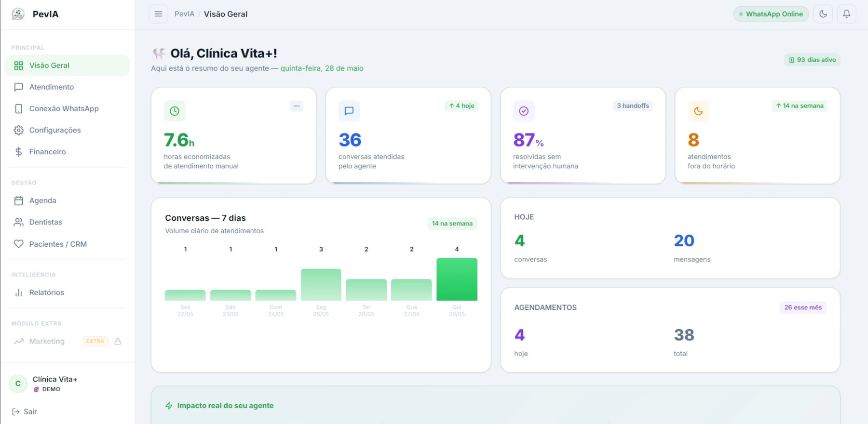This screenshot has width=868, height=424.
Task: Open Agenda in the sidebar
Action: click(x=68, y=200)
